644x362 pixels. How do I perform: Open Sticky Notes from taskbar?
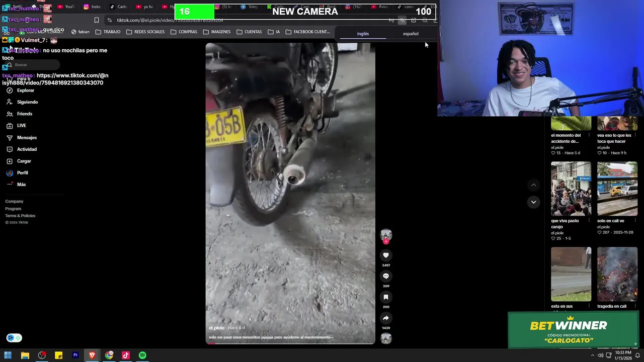coord(58,355)
